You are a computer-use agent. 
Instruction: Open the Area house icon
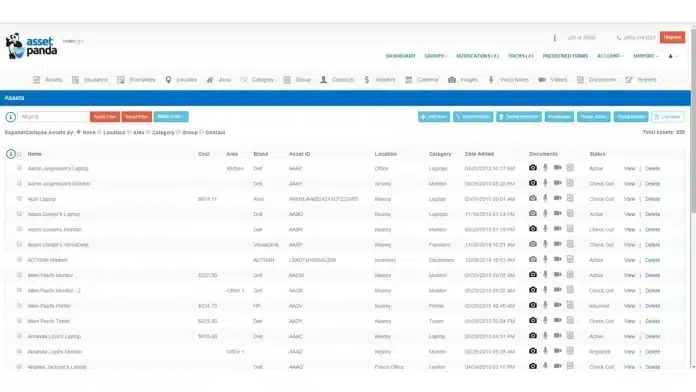(x=210, y=80)
